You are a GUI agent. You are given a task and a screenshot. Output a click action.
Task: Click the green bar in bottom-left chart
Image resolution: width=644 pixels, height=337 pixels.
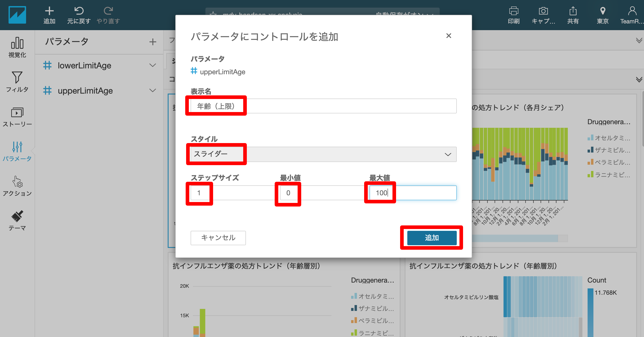[202, 321]
